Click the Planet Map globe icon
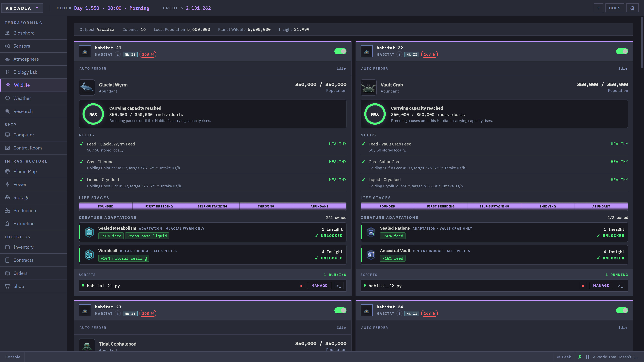 pos(8,171)
